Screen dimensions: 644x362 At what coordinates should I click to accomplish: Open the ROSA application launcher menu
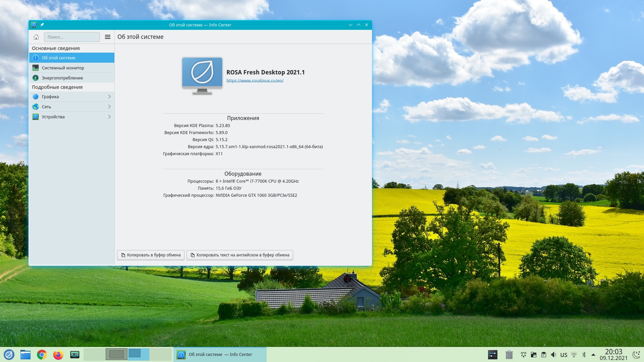tap(9, 354)
